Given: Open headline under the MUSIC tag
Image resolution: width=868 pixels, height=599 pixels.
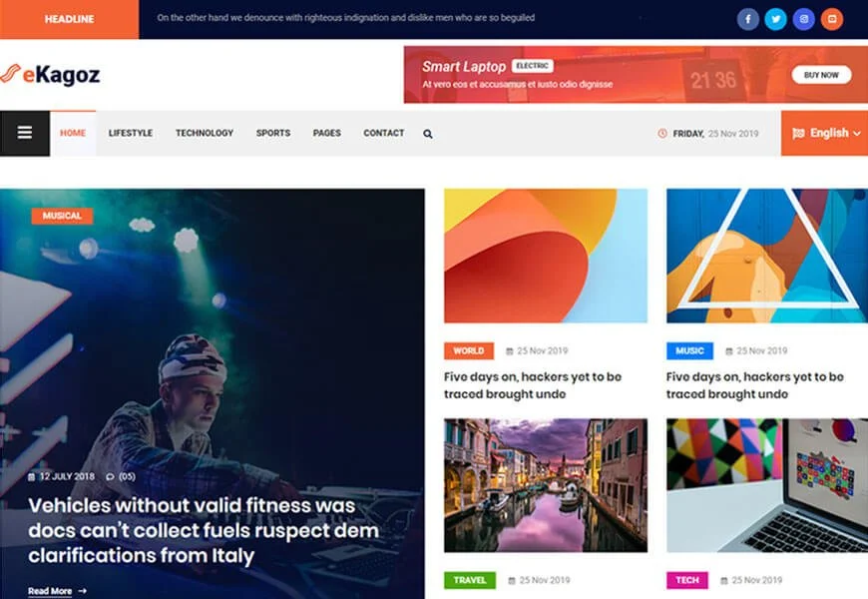Looking at the screenshot, I should 755,385.
